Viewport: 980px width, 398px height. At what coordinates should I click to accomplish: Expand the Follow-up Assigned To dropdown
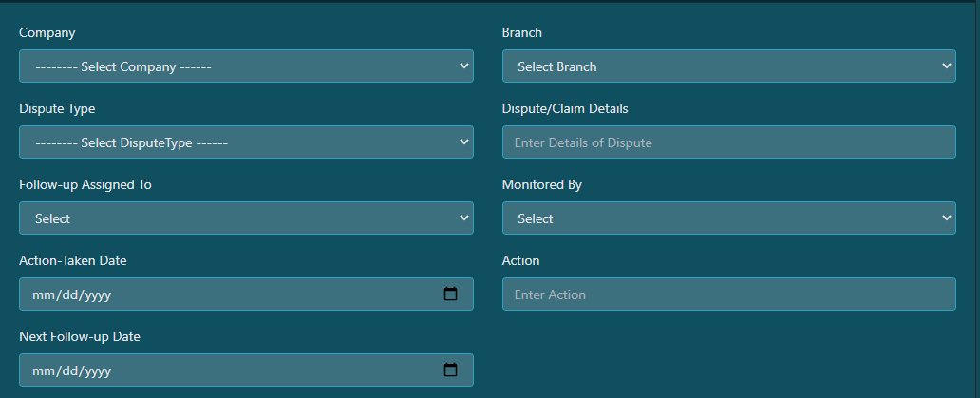point(246,218)
